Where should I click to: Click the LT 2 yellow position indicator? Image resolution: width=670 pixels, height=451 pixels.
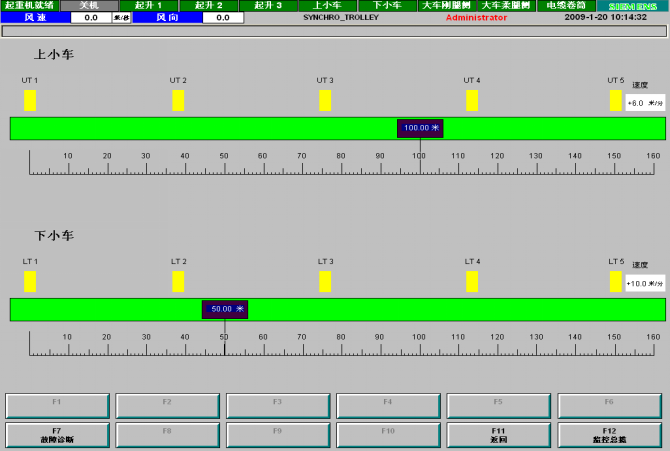178,281
